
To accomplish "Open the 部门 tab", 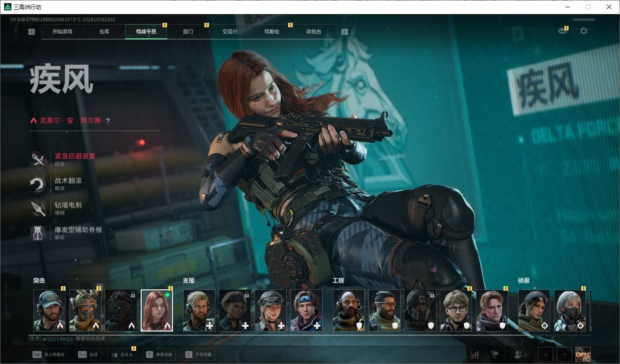I will pos(188,32).
